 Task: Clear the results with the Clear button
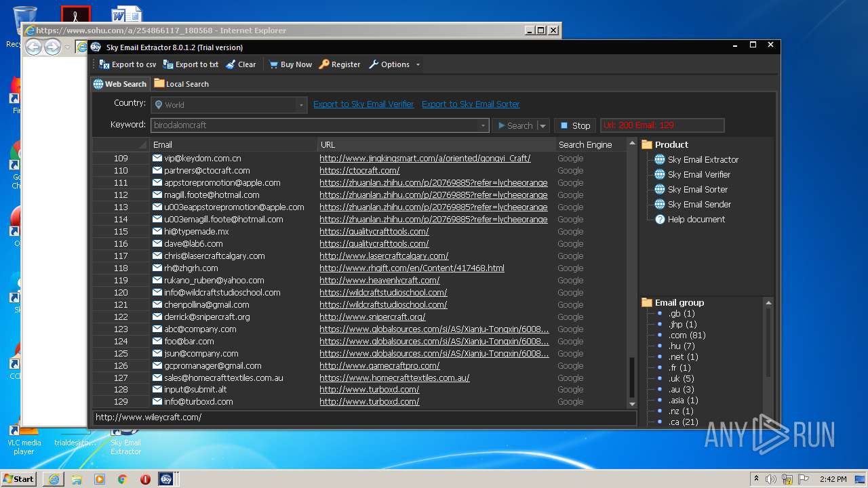pyautogui.click(x=241, y=64)
